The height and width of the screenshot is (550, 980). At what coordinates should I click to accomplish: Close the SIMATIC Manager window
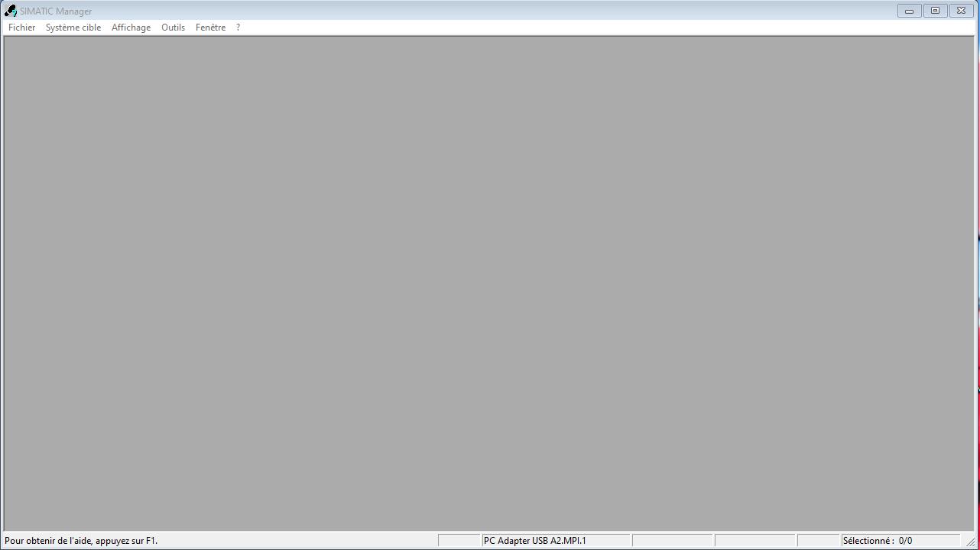click(x=961, y=11)
